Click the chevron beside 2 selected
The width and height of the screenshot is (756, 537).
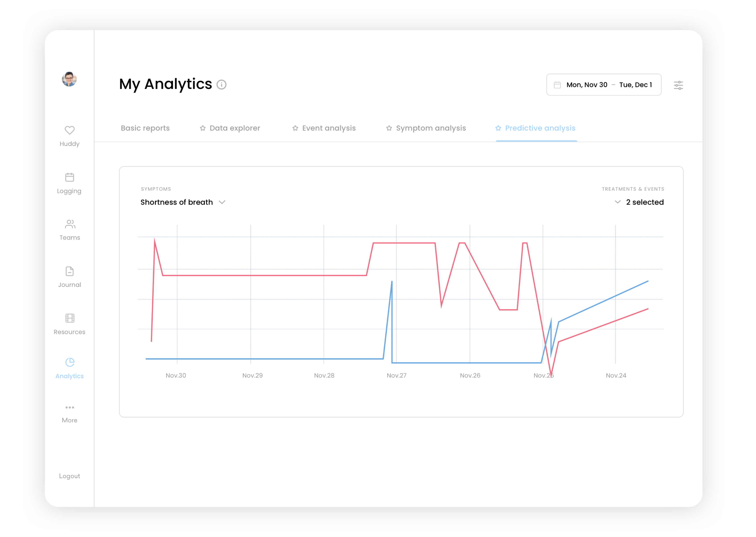(618, 202)
